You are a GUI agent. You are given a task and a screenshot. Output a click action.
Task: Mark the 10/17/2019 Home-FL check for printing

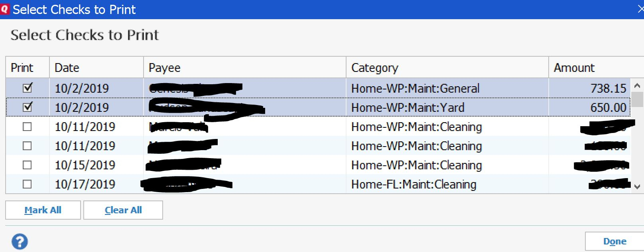pyautogui.click(x=27, y=184)
